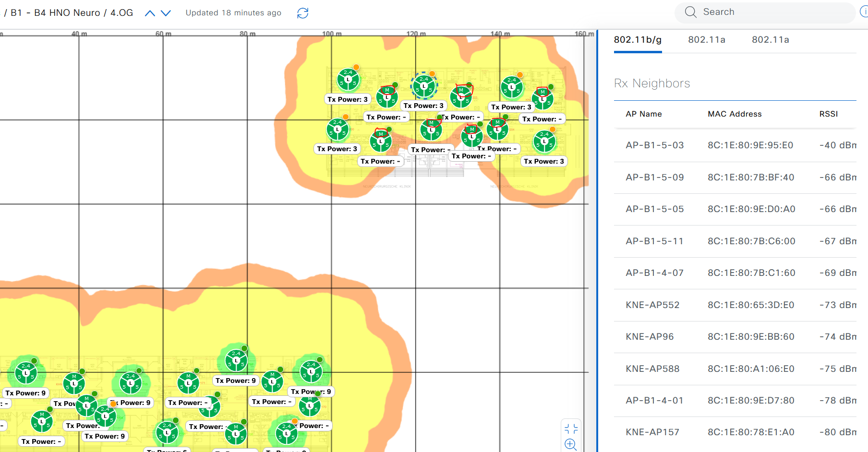868x452 pixels.
Task: Go to previous floor with up chevron
Action: (150, 13)
